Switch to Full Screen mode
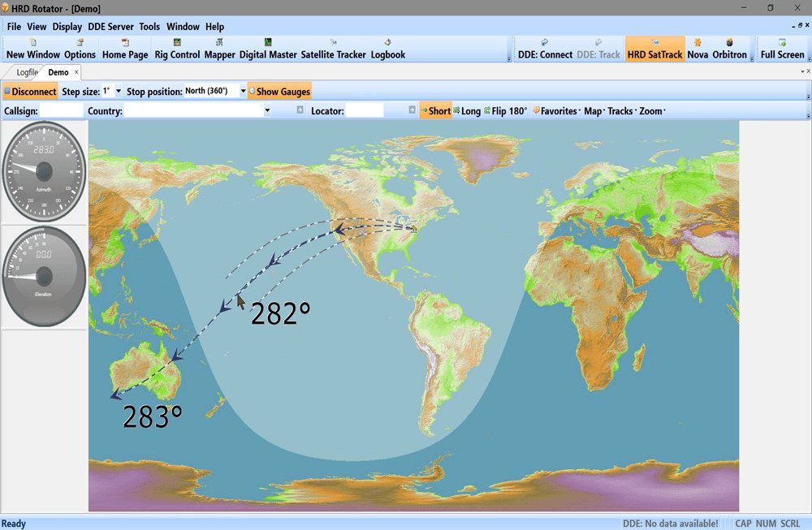812x530 pixels. coord(782,50)
